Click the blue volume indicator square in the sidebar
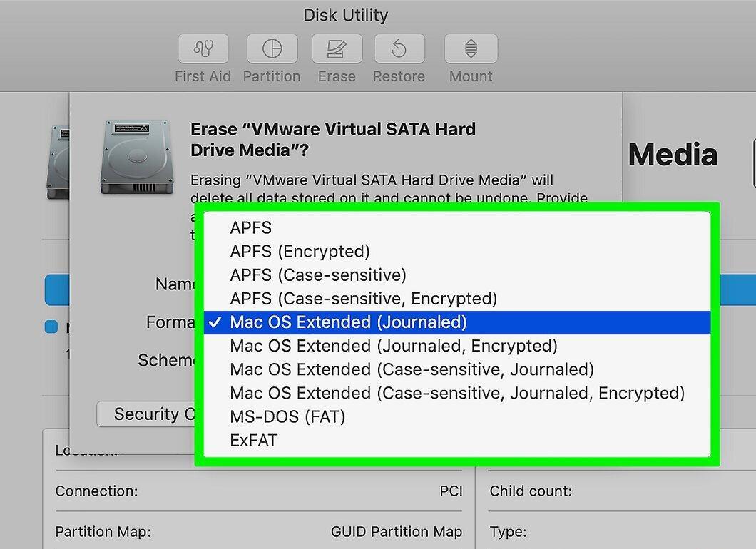 [x=51, y=327]
